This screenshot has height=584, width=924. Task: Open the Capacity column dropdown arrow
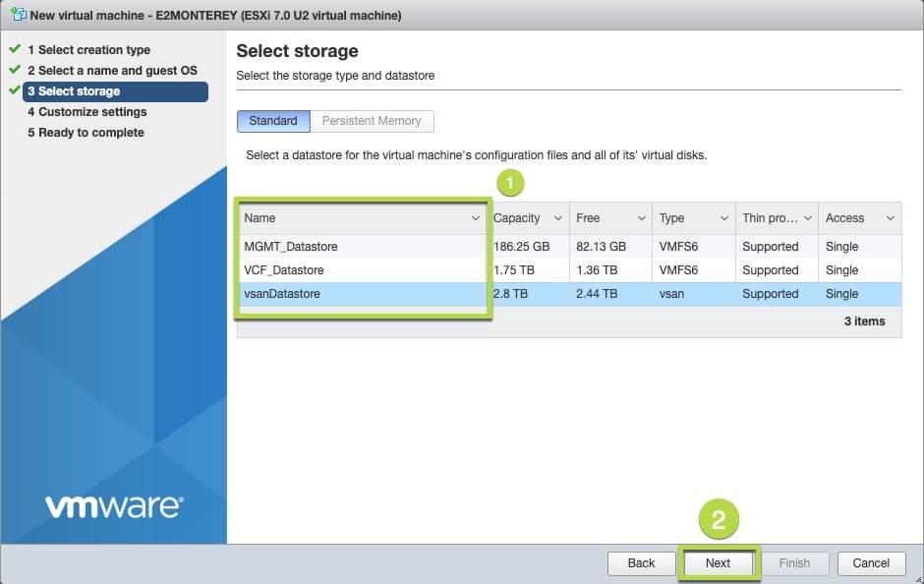pos(557,218)
